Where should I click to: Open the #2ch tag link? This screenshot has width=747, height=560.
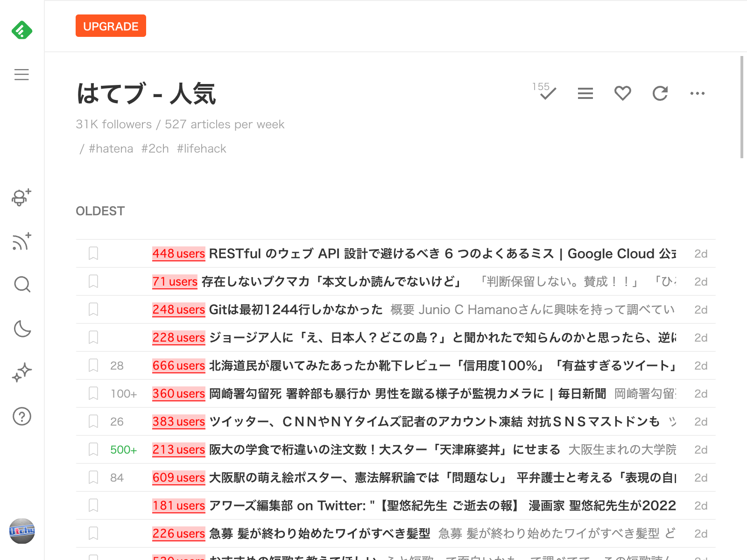click(155, 148)
